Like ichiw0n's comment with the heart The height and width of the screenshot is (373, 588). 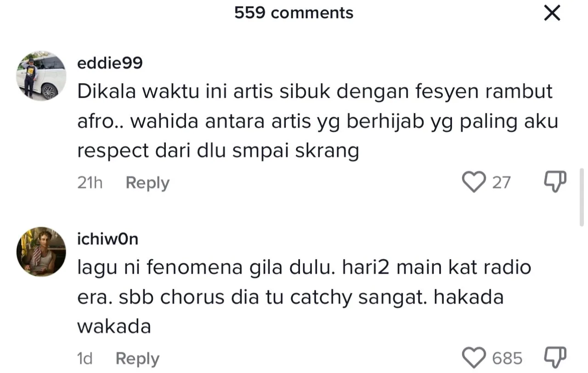click(x=474, y=358)
